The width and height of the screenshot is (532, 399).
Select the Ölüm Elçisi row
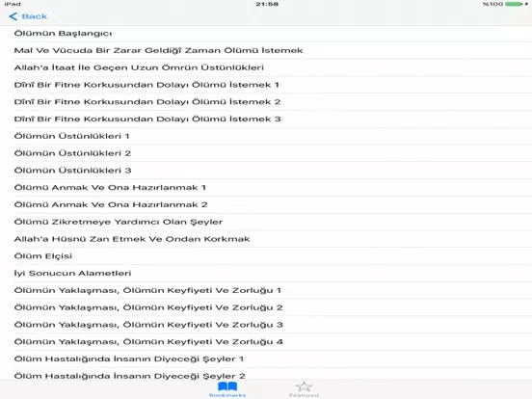(x=266, y=256)
